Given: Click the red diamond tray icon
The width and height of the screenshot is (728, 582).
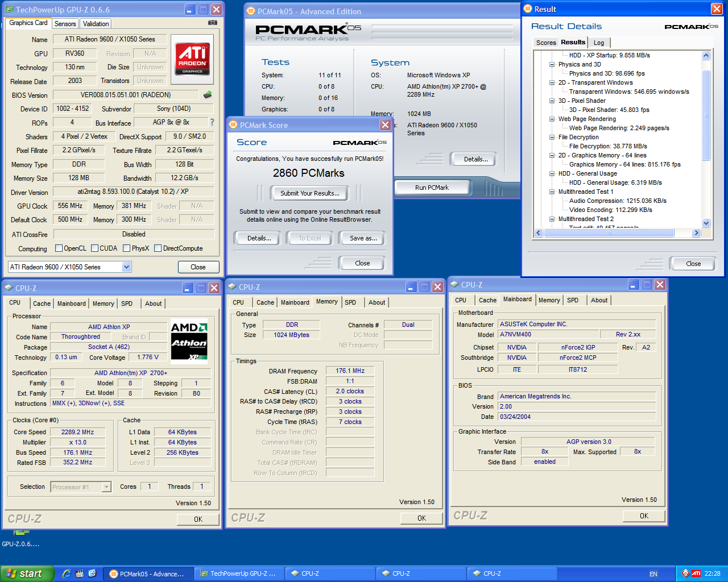Looking at the screenshot, I should point(685,573).
